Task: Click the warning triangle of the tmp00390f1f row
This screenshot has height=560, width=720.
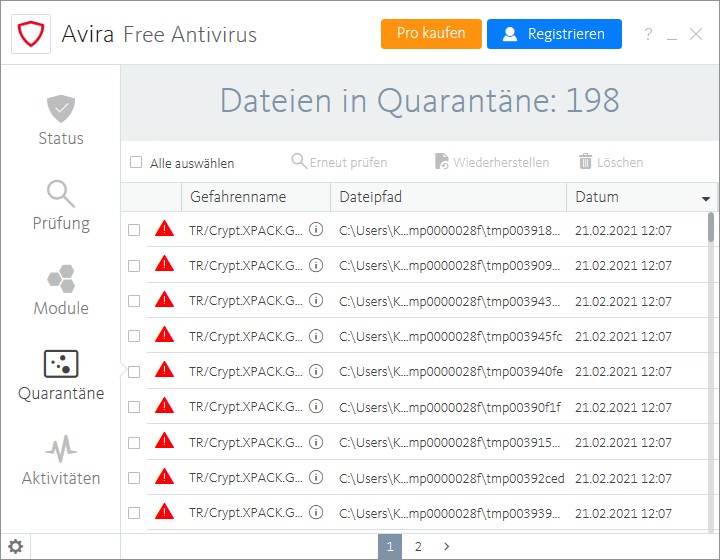Action: point(164,406)
